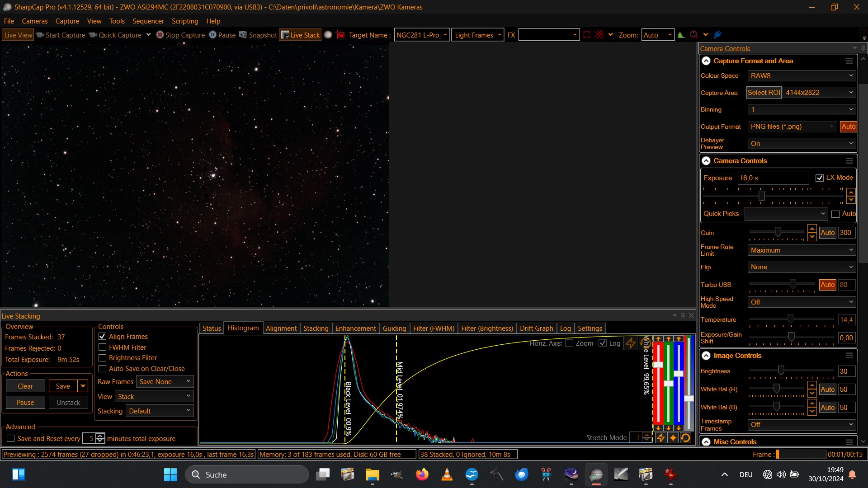Enable the FWHM Filter checkbox
868x488 pixels.
click(x=103, y=347)
